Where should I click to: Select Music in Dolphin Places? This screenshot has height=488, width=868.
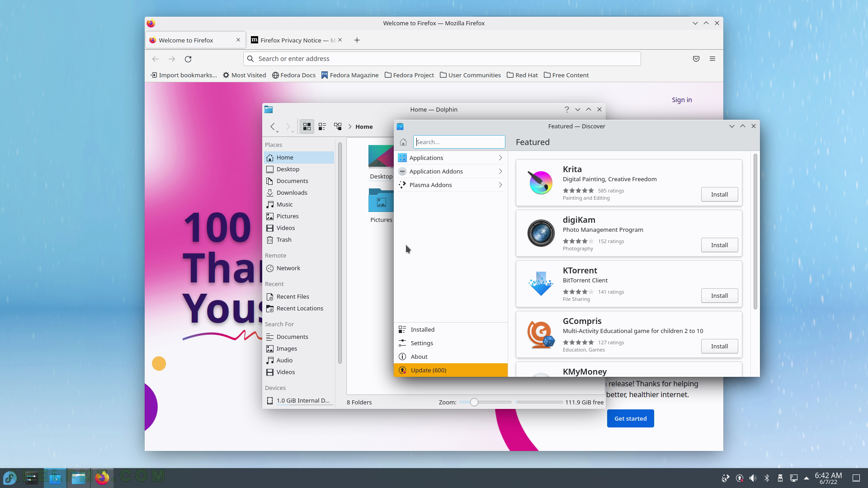299,204
